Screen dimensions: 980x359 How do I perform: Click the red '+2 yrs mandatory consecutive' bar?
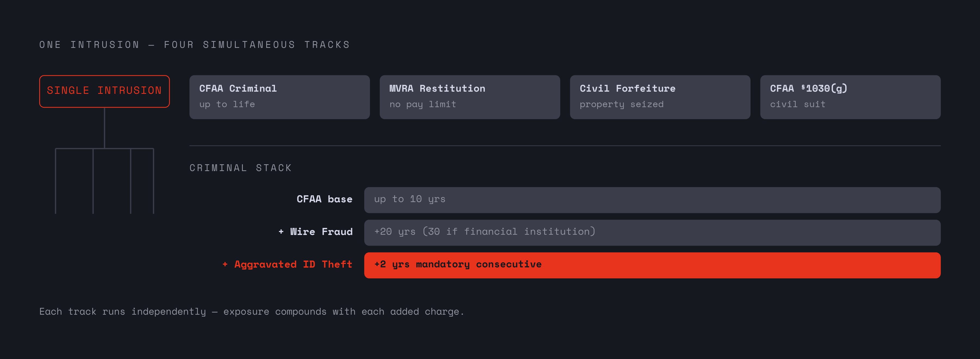click(653, 265)
